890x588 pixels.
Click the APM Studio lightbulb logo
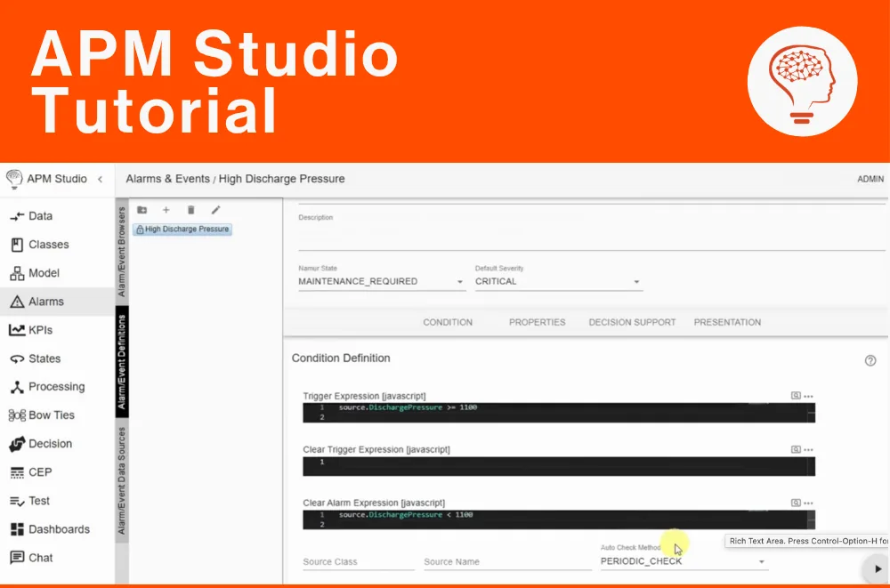(14, 180)
